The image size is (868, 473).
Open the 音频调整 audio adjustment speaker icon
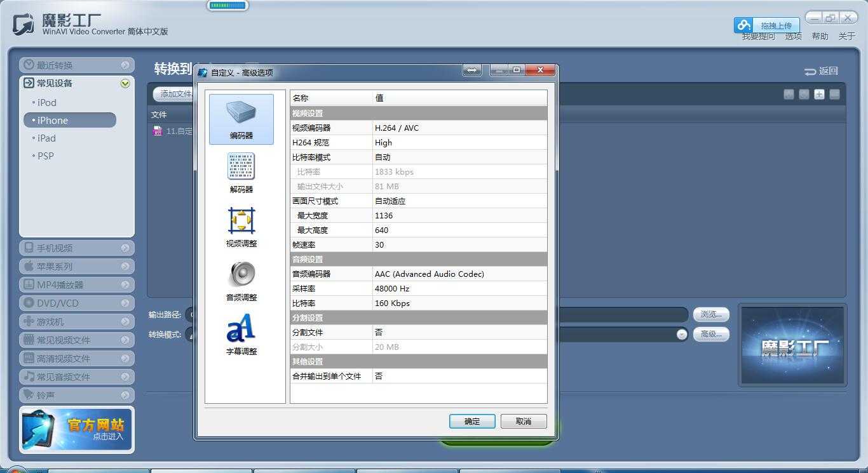coord(241,274)
